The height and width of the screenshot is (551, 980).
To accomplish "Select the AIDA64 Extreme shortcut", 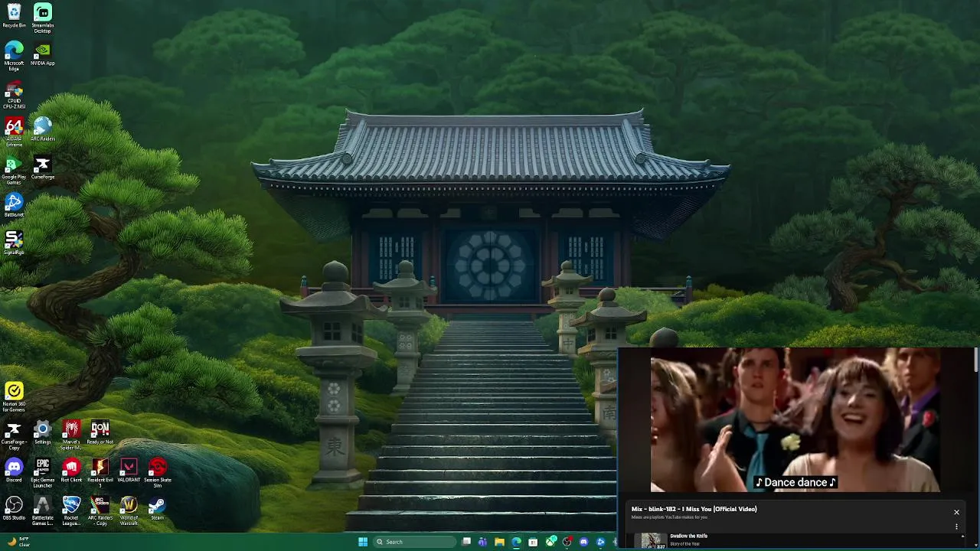I will tap(14, 132).
